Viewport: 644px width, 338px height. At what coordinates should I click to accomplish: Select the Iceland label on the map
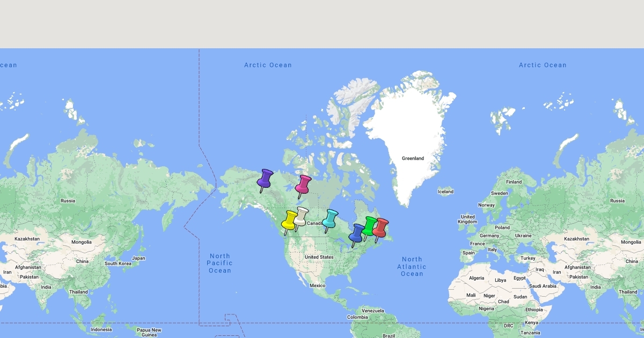coord(445,192)
